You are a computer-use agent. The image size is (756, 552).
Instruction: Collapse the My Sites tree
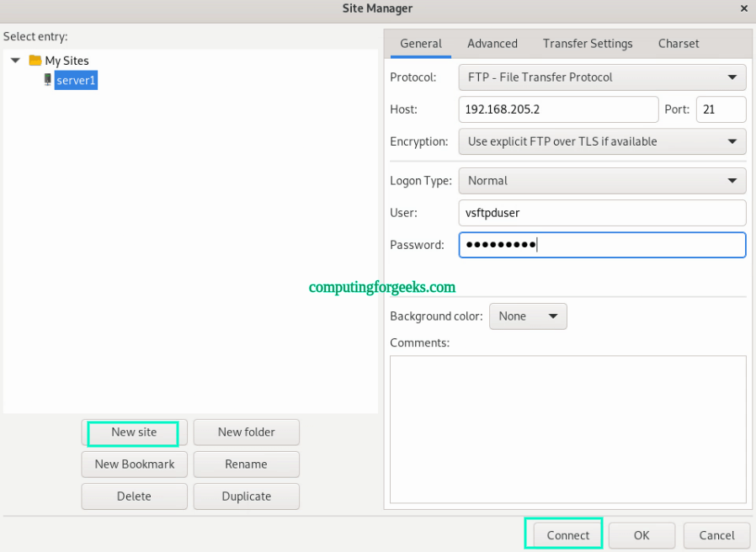(14, 60)
